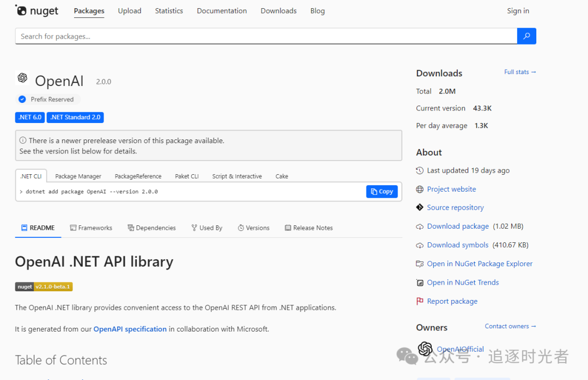
Task: Open in NuGet Package Explorer link
Action: pyautogui.click(x=480, y=263)
